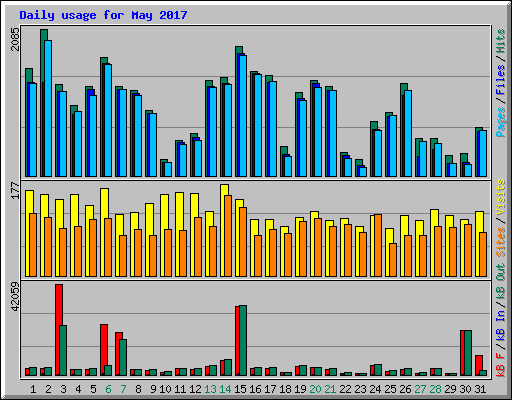The height and width of the screenshot is (400, 512).
Task: Click the 177 visits axis value
Action: point(15,191)
